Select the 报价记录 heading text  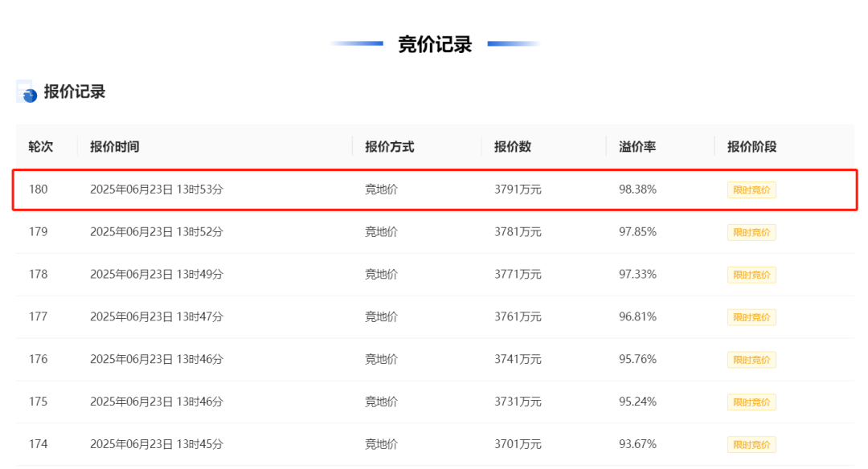75,92
